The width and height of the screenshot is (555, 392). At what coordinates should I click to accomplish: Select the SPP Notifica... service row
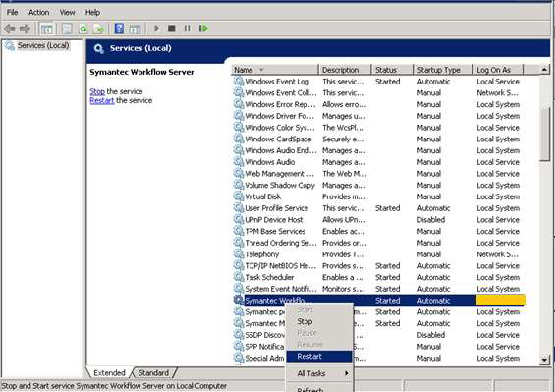(379, 347)
